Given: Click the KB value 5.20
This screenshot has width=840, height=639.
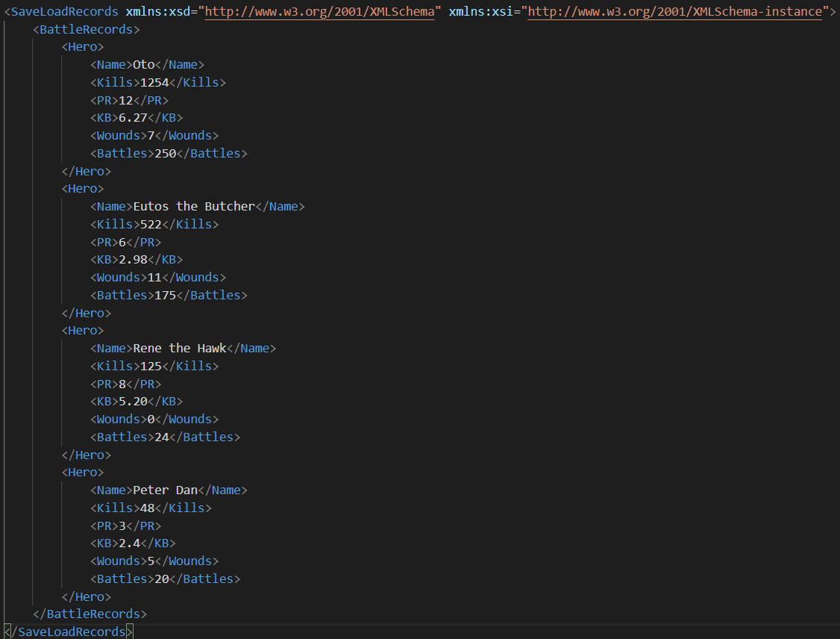Looking at the screenshot, I should (x=133, y=402).
